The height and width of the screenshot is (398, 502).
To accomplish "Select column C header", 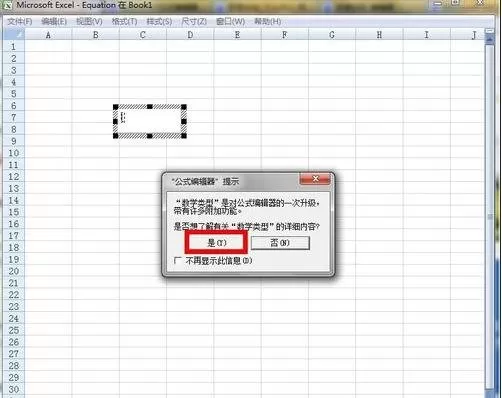I will pyautogui.click(x=143, y=35).
